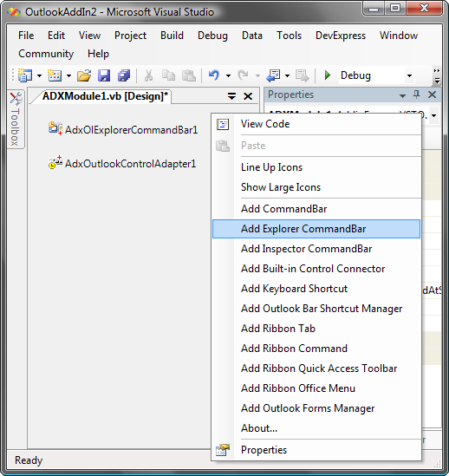Open the Data menu
Viewport: 449px width, 476px height.
click(252, 36)
